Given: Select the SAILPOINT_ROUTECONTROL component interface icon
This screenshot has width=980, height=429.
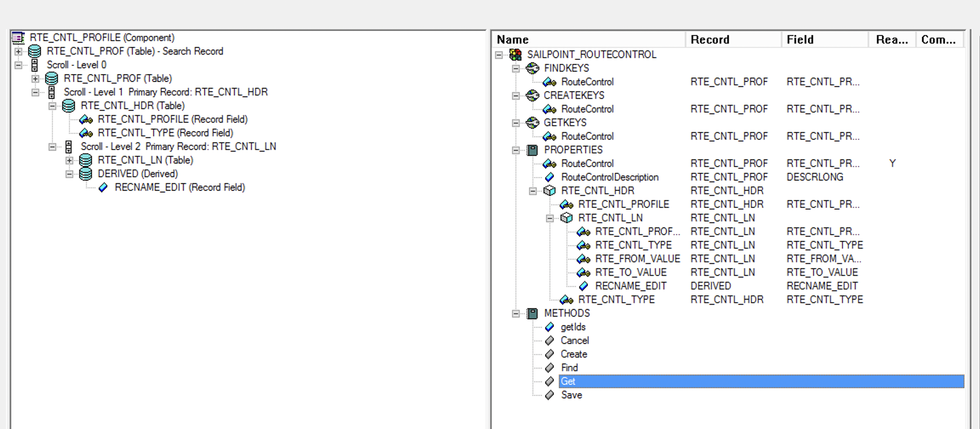Looking at the screenshot, I should tap(516, 54).
